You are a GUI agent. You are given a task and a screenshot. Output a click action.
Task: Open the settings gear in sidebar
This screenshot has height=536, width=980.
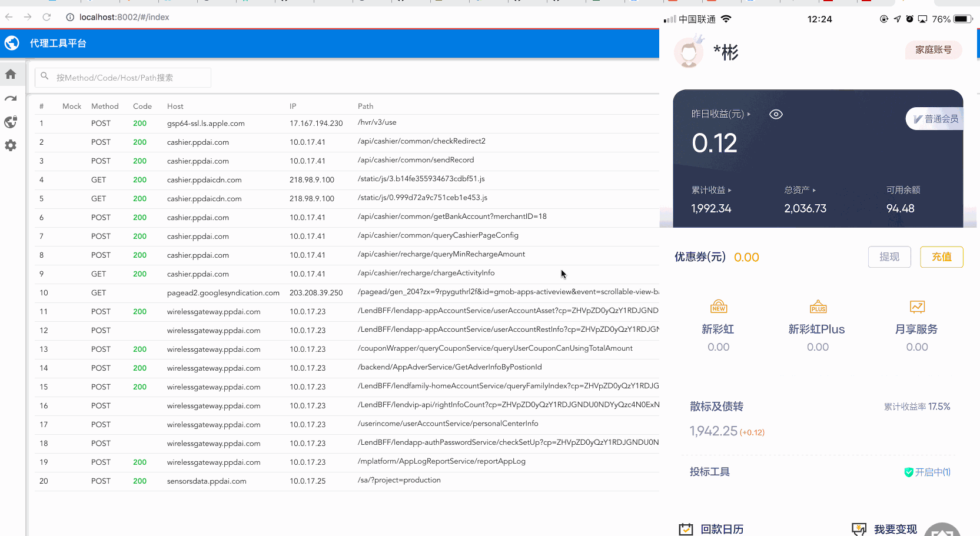pos(11,145)
